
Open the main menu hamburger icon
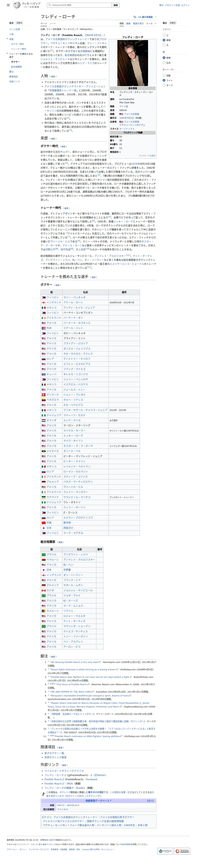[8, 5]
